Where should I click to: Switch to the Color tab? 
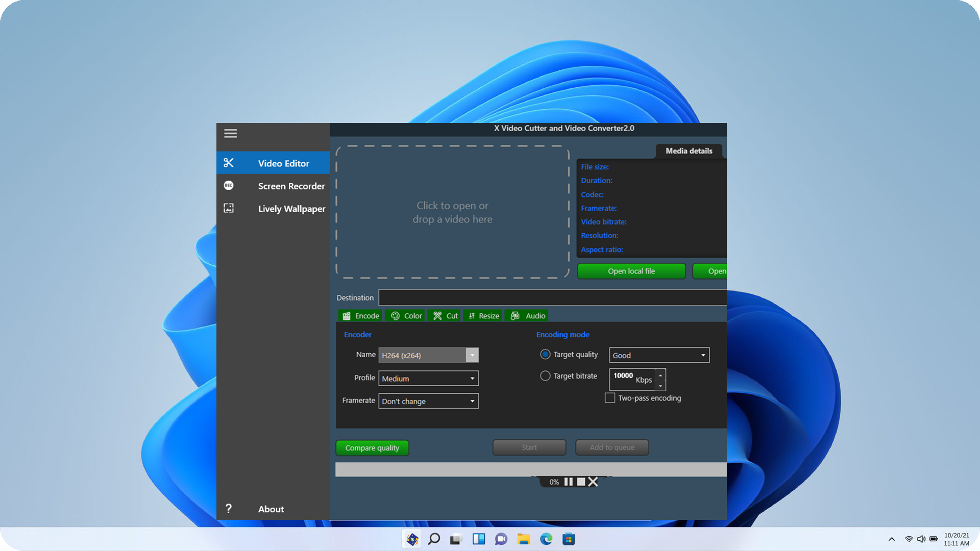407,316
